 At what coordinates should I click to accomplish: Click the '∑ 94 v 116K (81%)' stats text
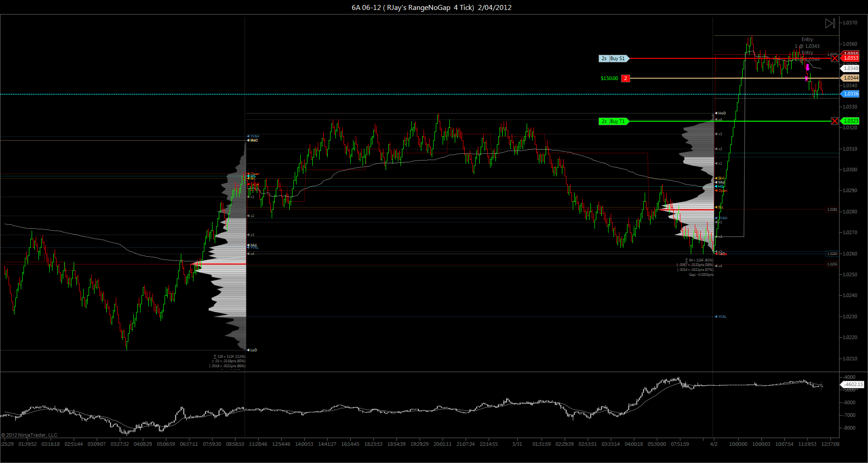[699, 260]
